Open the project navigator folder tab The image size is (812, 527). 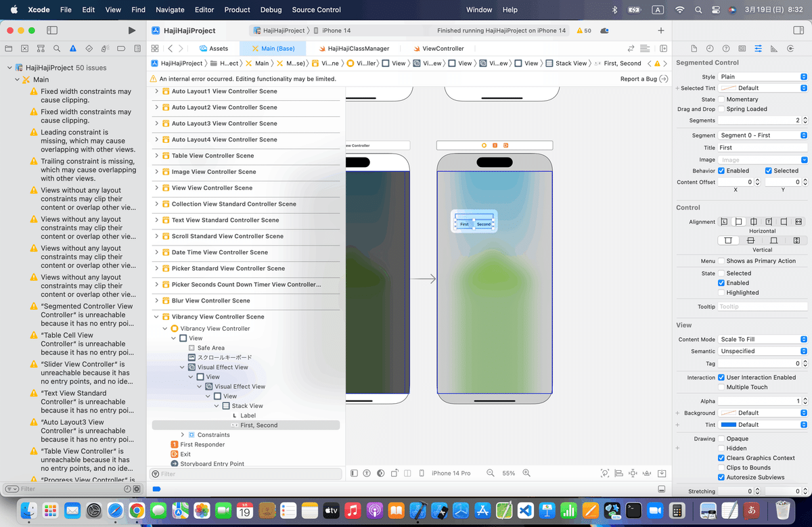point(9,49)
